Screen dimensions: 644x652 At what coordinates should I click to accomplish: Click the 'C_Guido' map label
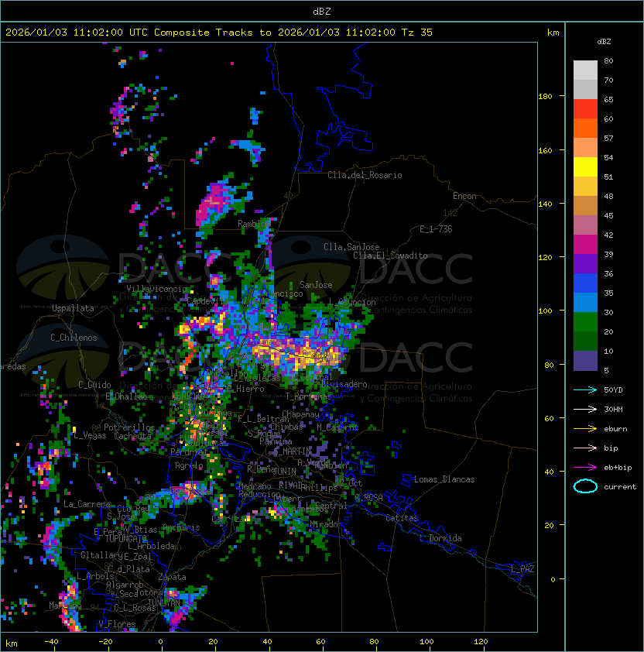[x=94, y=384]
